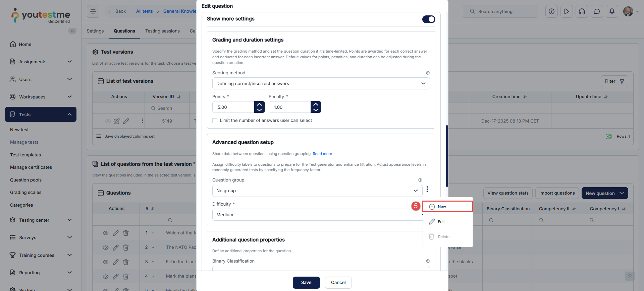This screenshot has height=291, width=644.
Task: Click the Save button
Action: tap(306, 282)
